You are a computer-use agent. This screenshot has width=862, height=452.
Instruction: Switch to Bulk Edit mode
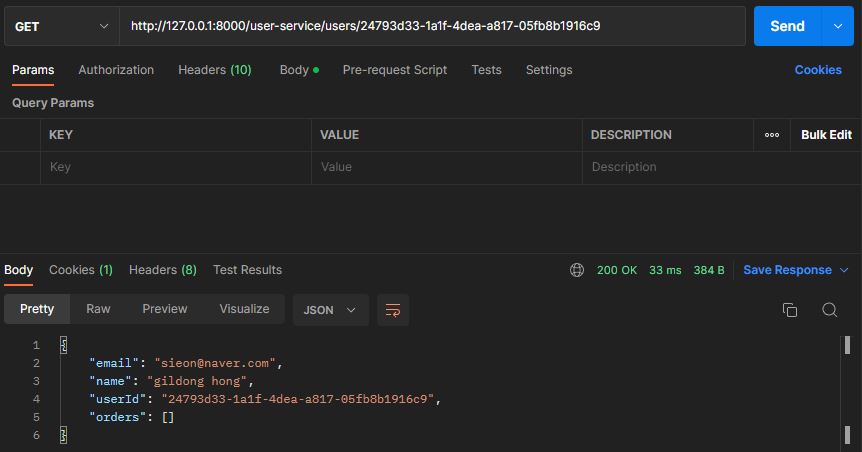coord(826,135)
